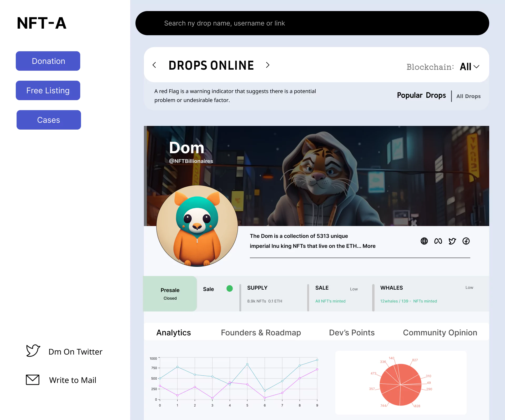
Task: Click the website globe icon
Action: tap(424, 241)
